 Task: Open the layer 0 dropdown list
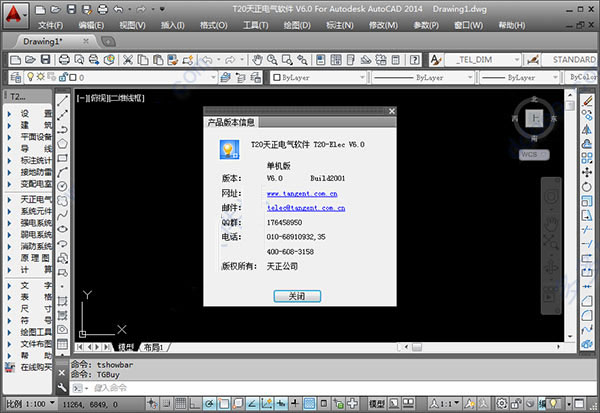[214, 77]
